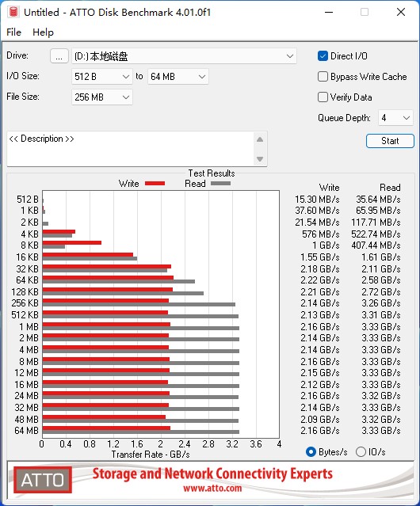Click the description scroll up arrow

click(x=260, y=139)
